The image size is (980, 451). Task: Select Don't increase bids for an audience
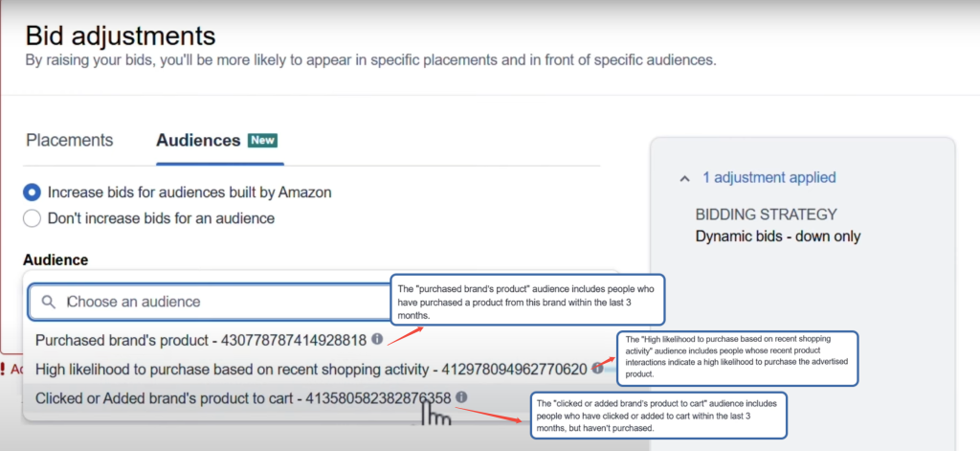[32, 218]
